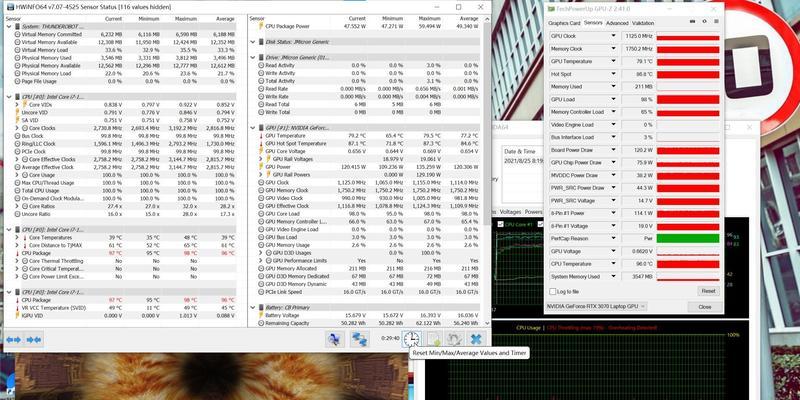800x400 pixels.
Task: Click Average column header in right HWiNFO pane
Action: click(x=468, y=18)
